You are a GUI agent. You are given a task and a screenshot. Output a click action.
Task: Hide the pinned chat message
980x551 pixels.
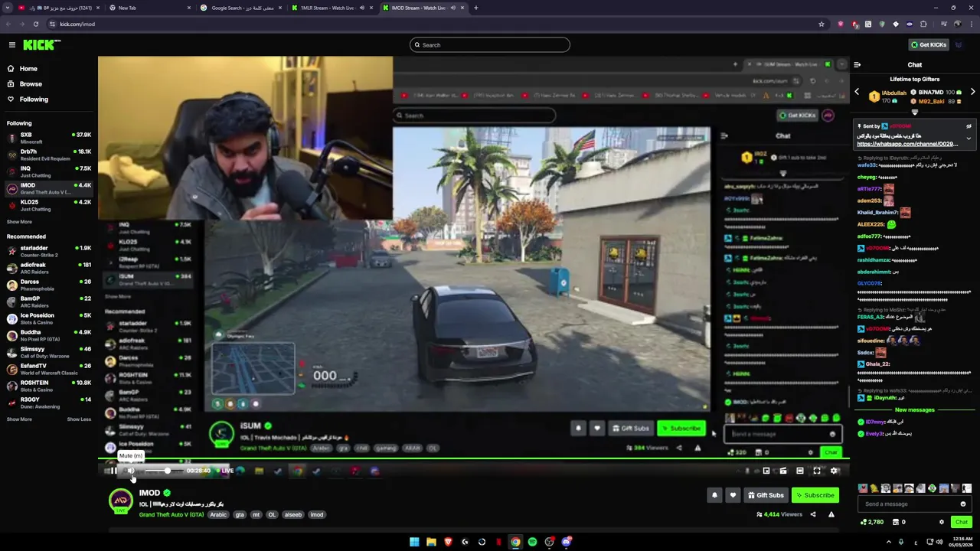pos(969,126)
